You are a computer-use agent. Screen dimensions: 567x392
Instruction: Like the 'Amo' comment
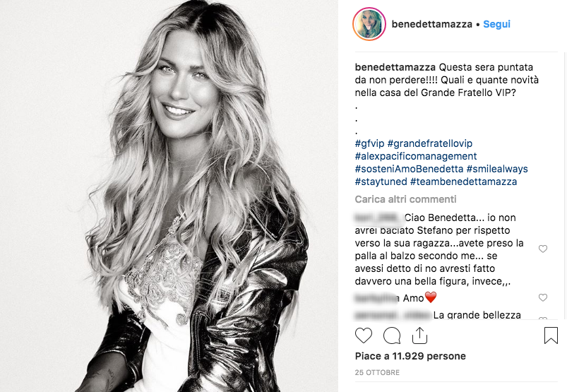coord(543,297)
